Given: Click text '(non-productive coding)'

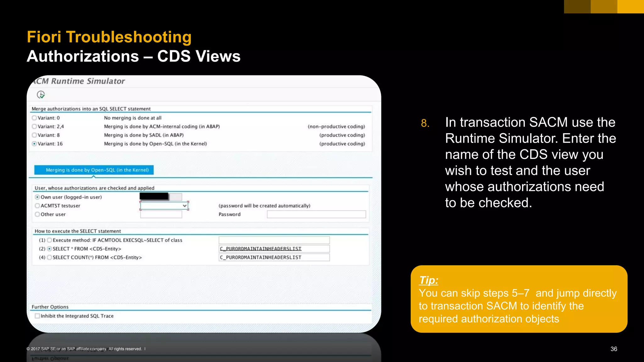Looking at the screenshot, I should (336, 126).
